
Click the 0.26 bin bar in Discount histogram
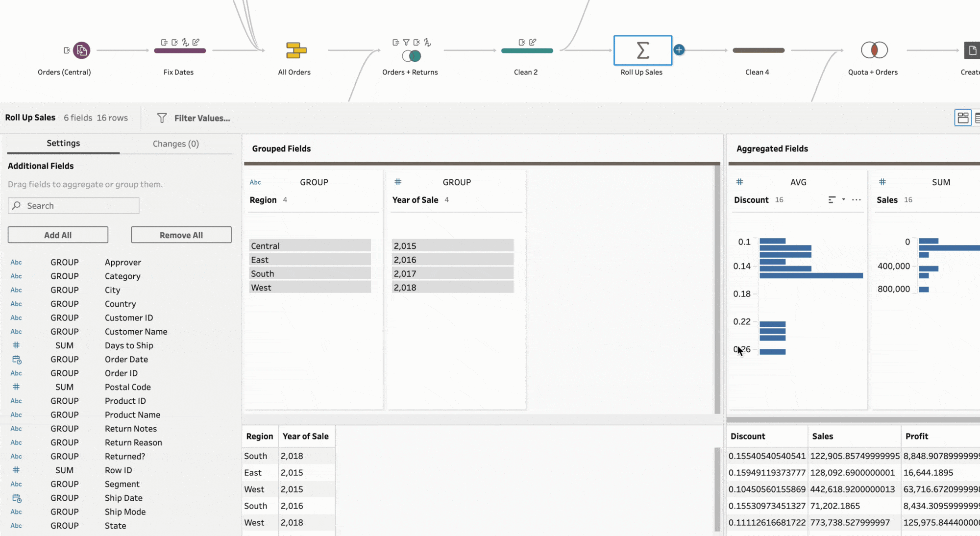(773, 352)
